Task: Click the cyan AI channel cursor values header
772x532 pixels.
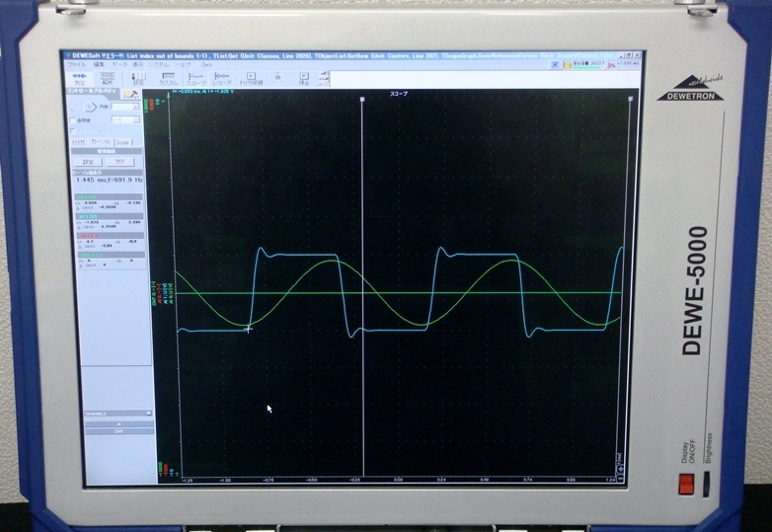Action: [110, 216]
